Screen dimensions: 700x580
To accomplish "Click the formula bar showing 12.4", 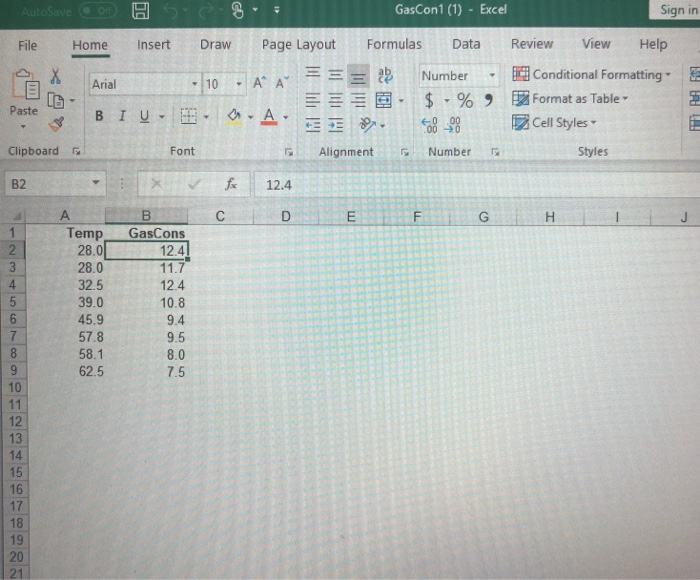I will pos(476,184).
